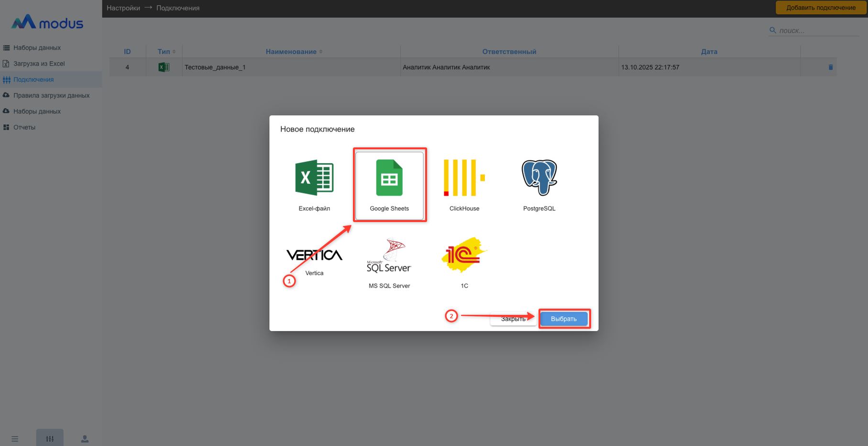Delete the Тестовые_данные_1 connection via trash icon
Viewport: 868px width, 446px height.
pos(830,67)
